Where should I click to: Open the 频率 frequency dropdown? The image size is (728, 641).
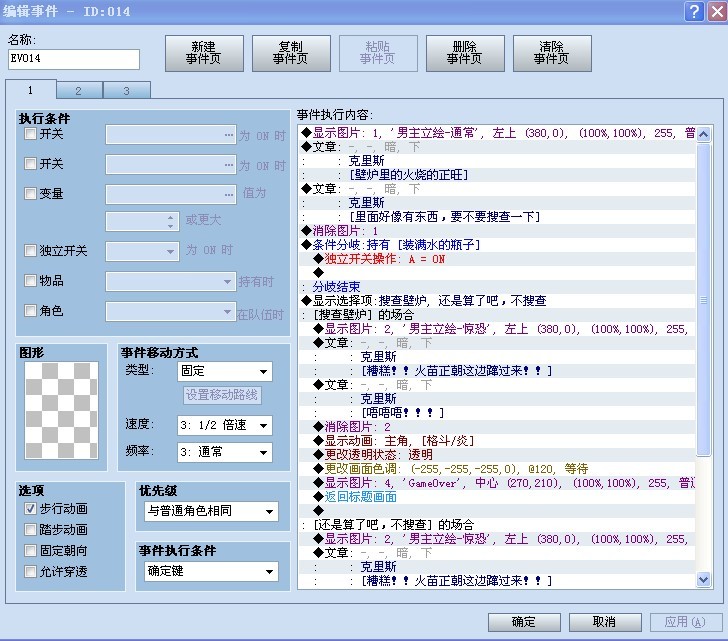click(225, 452)
